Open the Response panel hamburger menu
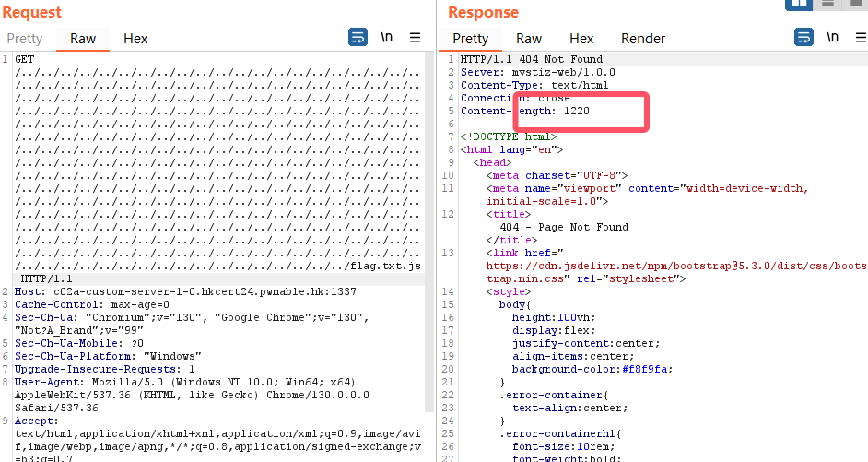 (x=861, y=38)
